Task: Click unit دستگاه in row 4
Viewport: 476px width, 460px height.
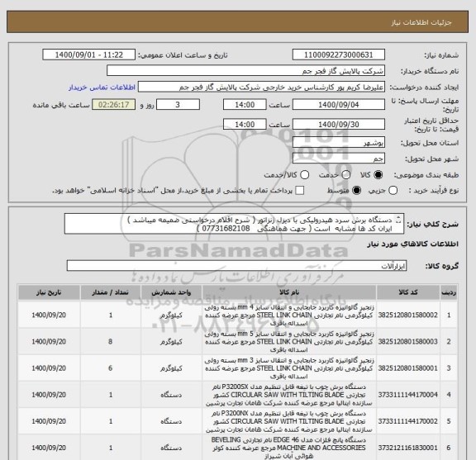Action: [x=171, y=395]
